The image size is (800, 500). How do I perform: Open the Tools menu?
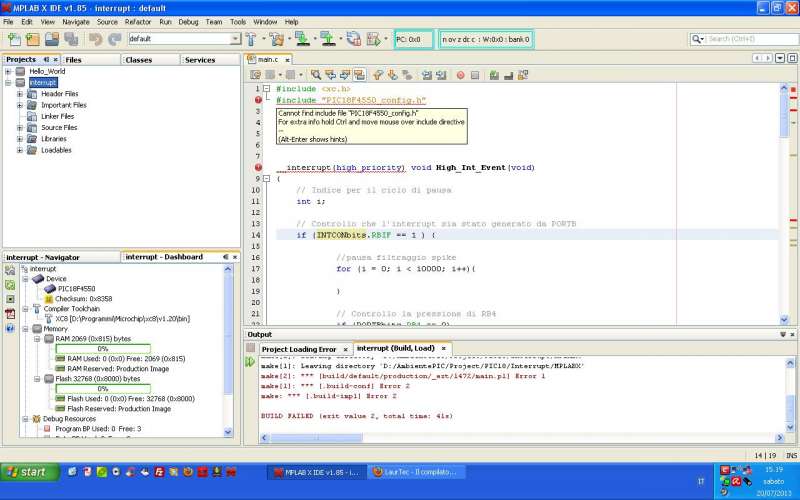click(x=238, y=22)
